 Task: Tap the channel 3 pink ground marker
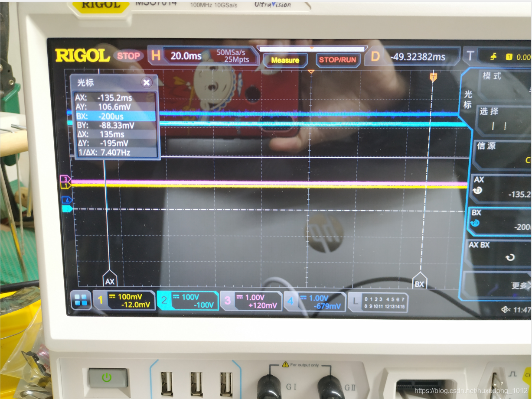(65, 178)
